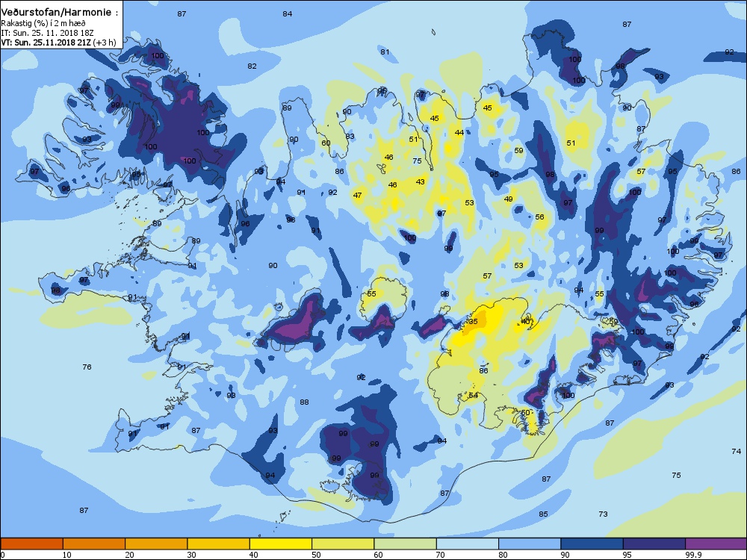
Task: Click the humidity value 74 near the right edge
Action: [736, 452]
